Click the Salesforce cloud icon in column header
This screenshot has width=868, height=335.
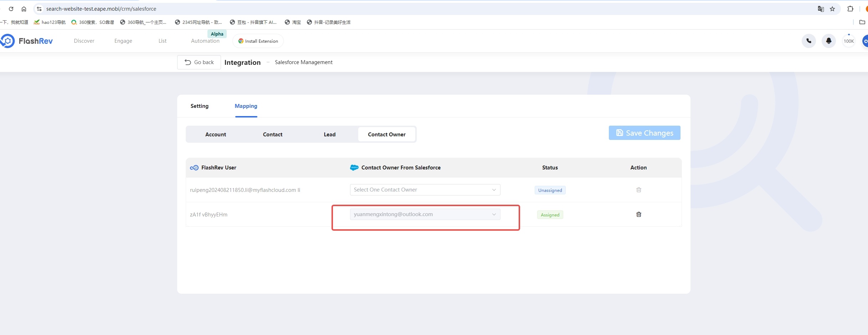(354, 168)
